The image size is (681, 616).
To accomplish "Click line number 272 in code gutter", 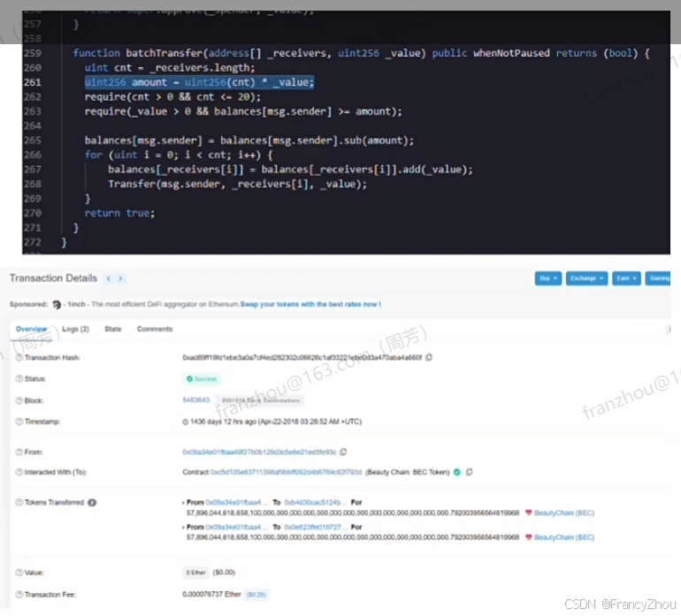I will (x=33, y=242).
